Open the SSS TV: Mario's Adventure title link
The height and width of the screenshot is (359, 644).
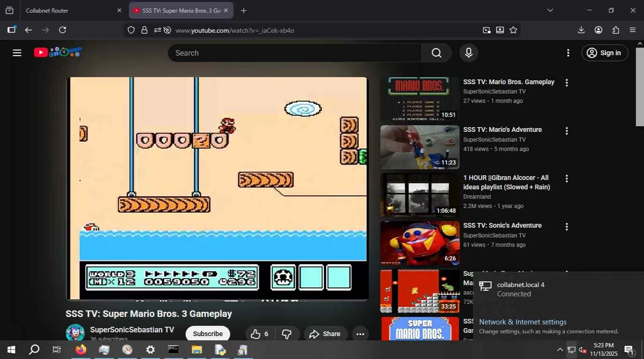(x=503, y=129)
